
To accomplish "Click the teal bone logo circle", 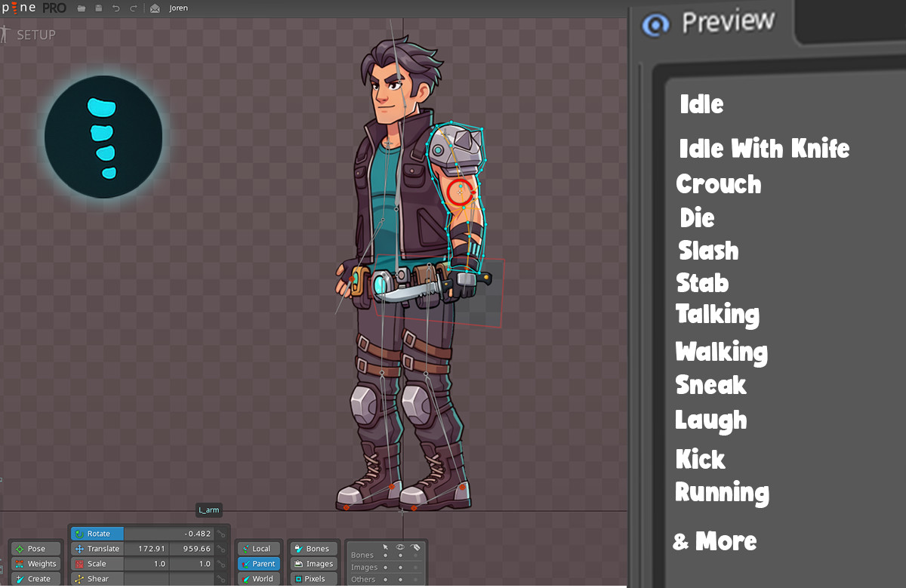I will click(103, 136).
